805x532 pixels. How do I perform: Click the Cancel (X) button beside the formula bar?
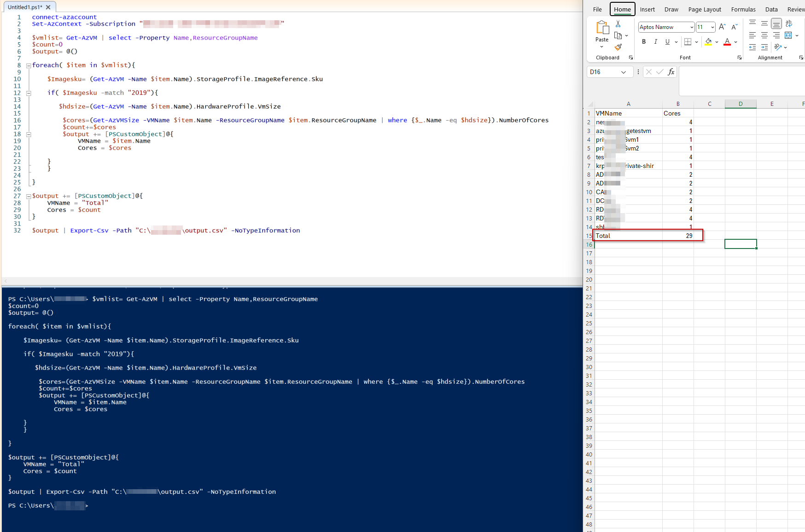(649, 72)
